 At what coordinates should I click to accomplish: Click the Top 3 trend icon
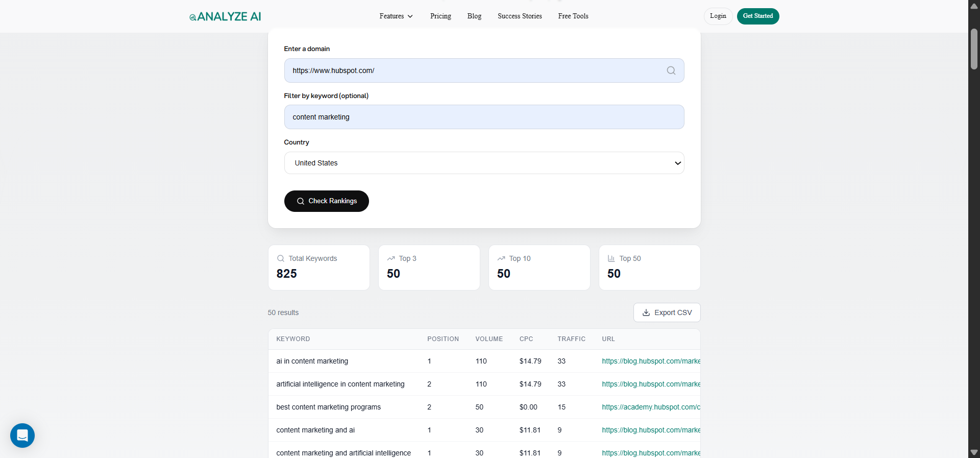pos(391,258)
